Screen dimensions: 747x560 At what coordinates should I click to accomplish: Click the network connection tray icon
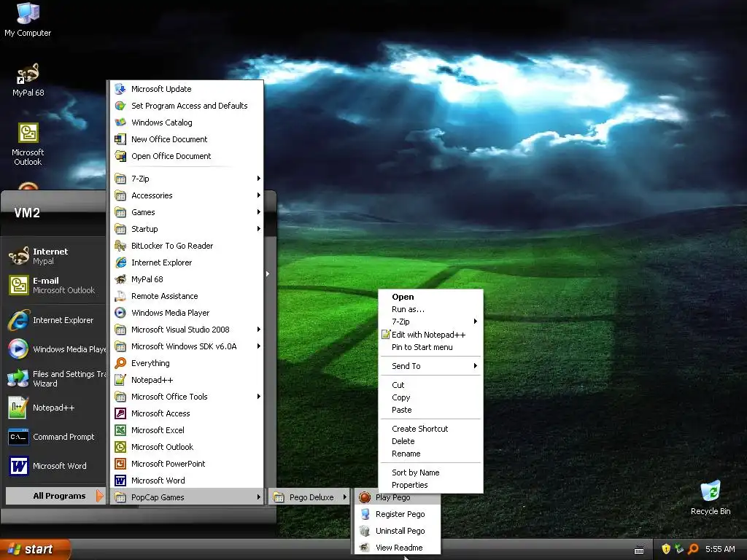[679, 549]
